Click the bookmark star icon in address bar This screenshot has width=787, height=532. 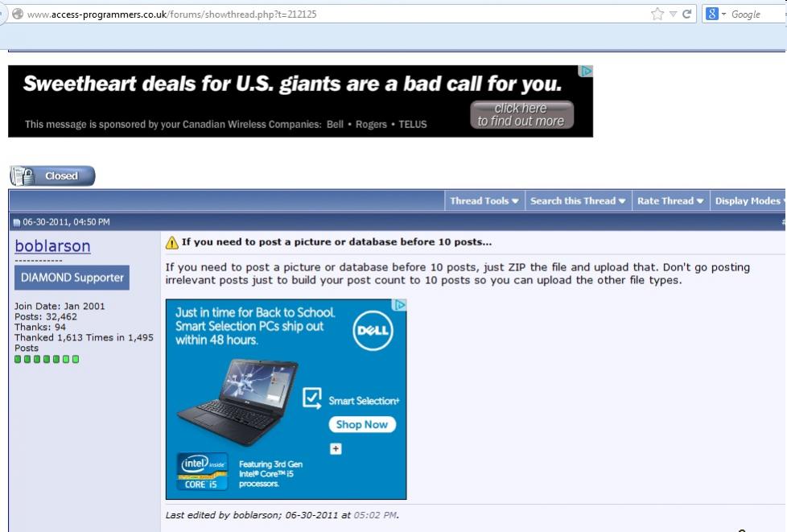pos(657,14)
